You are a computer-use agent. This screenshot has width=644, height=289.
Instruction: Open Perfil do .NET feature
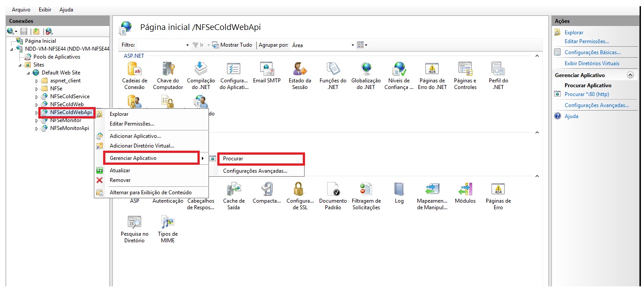[x=499, y=76]
